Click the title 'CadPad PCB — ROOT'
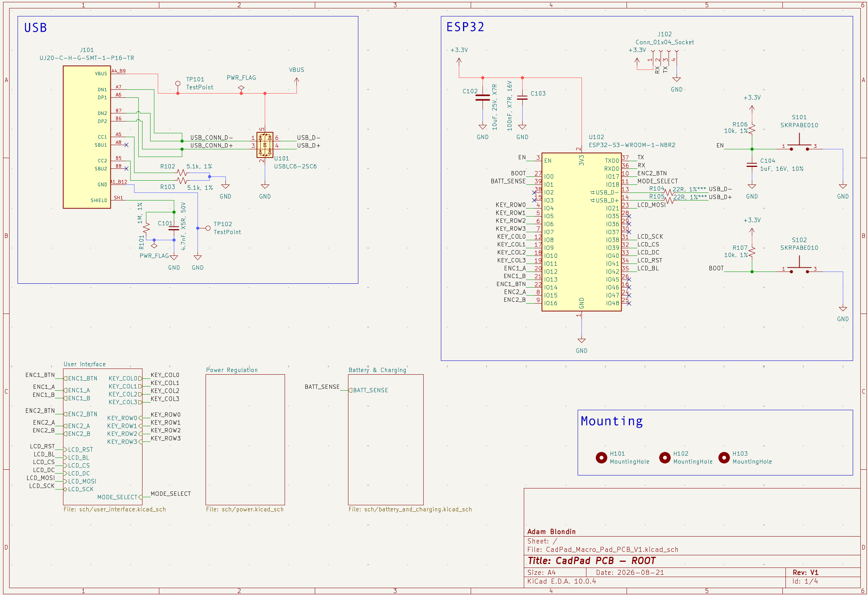 [x=591, y=561]
